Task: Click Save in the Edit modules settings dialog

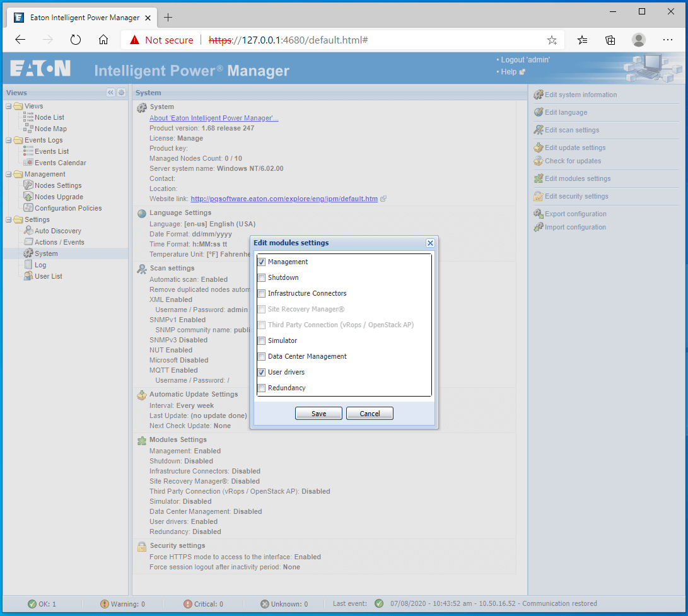Action: tap(318, 413)
